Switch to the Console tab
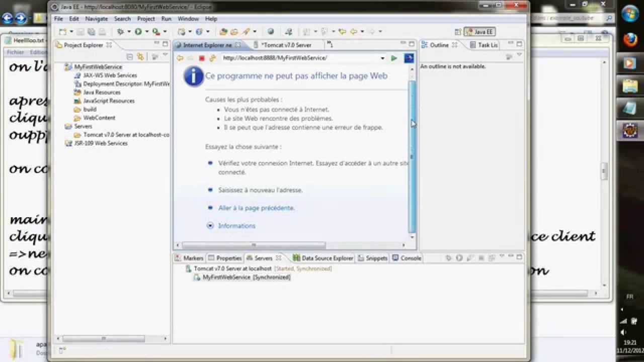 [x=407, y=258]
